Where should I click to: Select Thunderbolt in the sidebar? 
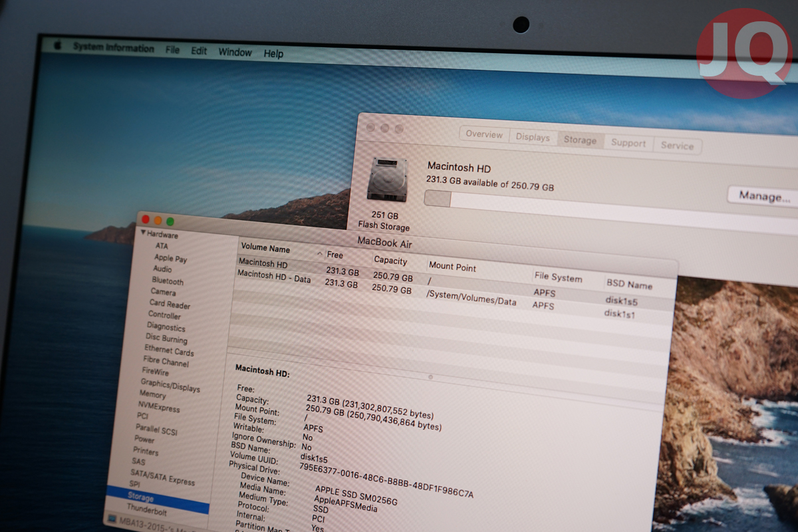pos(146,511)
